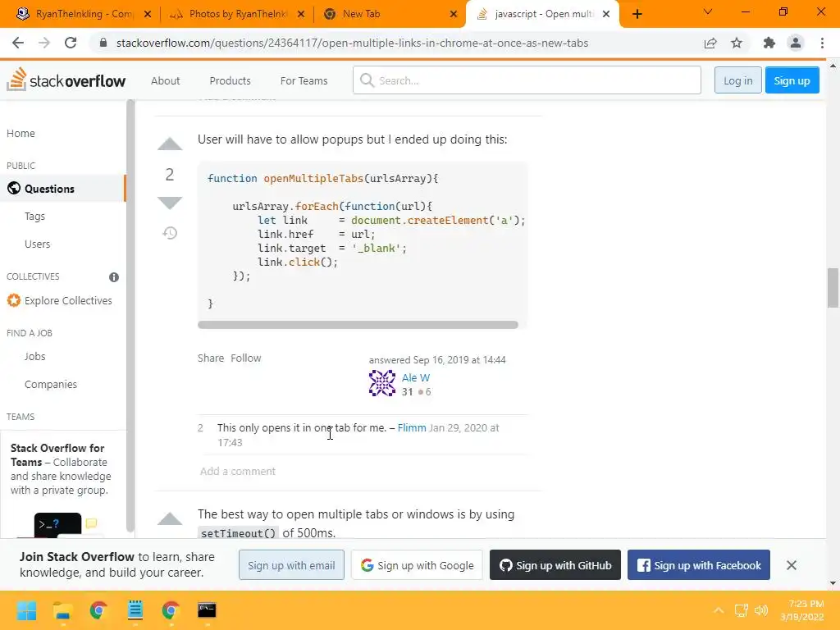Go to Home in the sidebar
Image resolution: width=840 pixels, height=630 pixels.
click(21, 134)
